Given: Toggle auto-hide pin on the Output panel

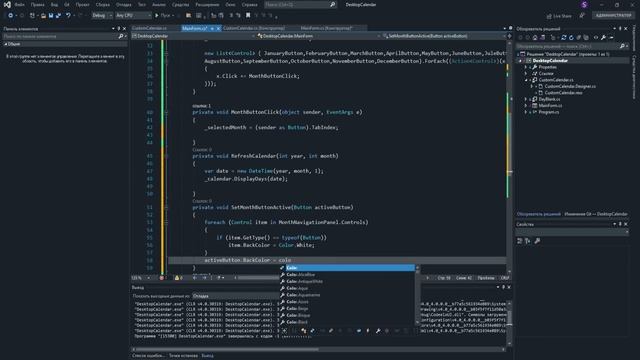Looking at the screenshot, I should pyautogui.click(x=503, y=287).
